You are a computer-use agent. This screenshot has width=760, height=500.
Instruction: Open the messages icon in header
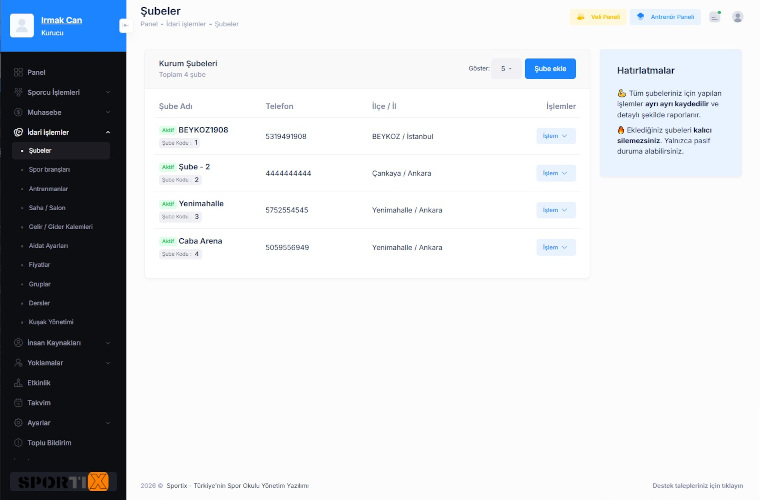tap(715, 17)
